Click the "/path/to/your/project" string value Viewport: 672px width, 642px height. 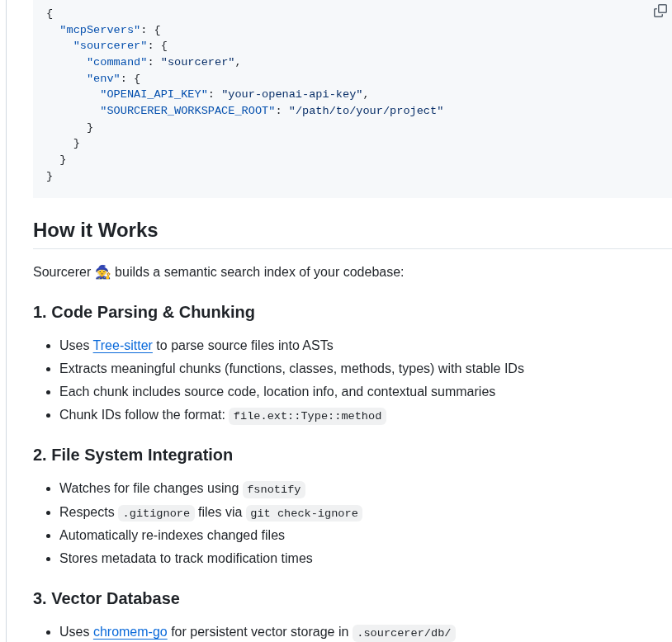point(366,111)
